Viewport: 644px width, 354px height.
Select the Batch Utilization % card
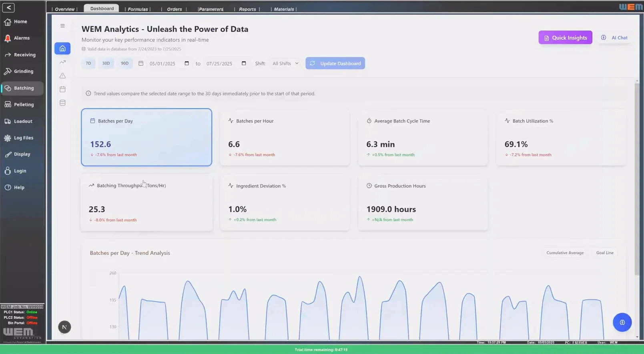click(561, 137)
